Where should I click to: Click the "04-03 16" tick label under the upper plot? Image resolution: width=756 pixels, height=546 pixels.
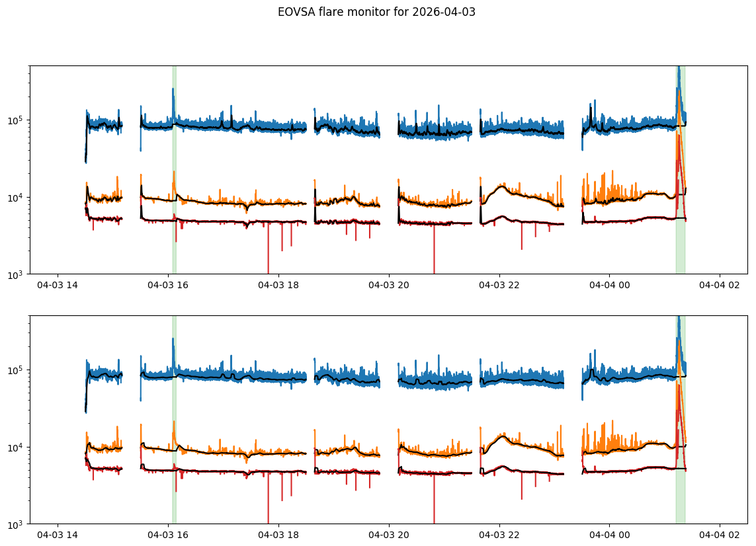(168, 285)
